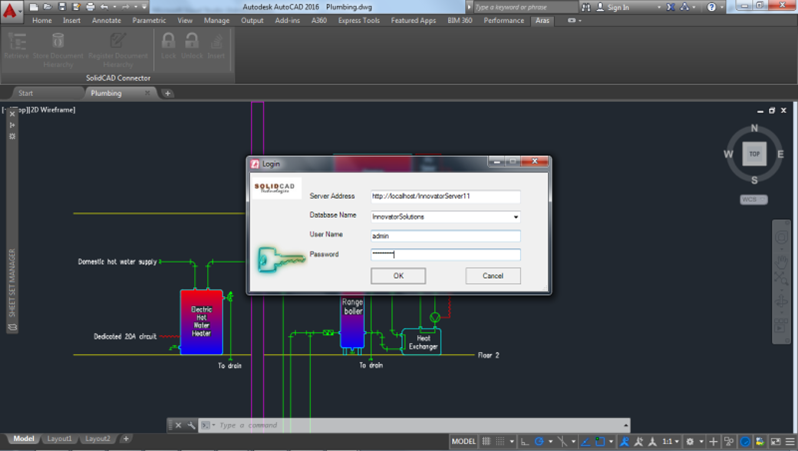The height and width of the screenshot is (451, 798).
Task: Click the add layout plus button
Action: point(126,438)
